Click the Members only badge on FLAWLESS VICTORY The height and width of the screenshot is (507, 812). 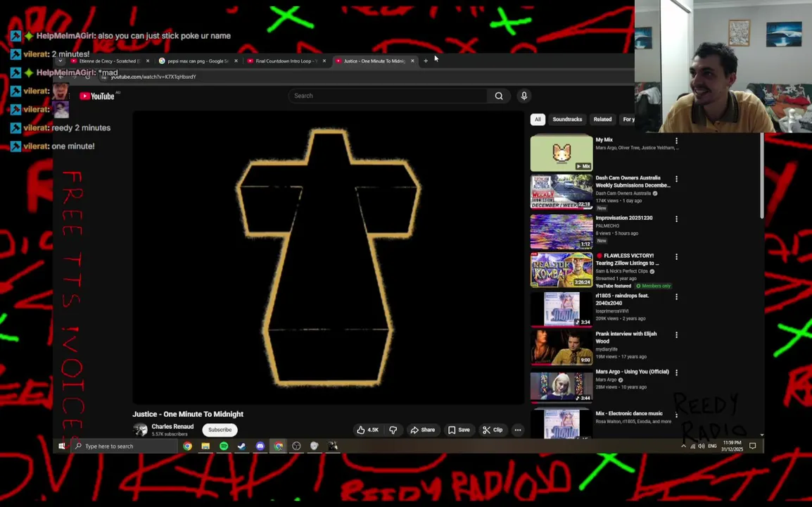654,286
